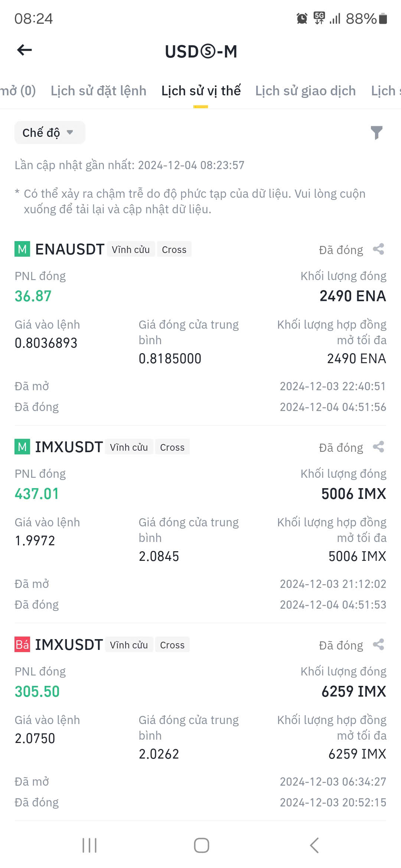Viewport: 401px width, 868px height.
Task: Open the partially visible mở (0) tab
Action: (18, 91)
